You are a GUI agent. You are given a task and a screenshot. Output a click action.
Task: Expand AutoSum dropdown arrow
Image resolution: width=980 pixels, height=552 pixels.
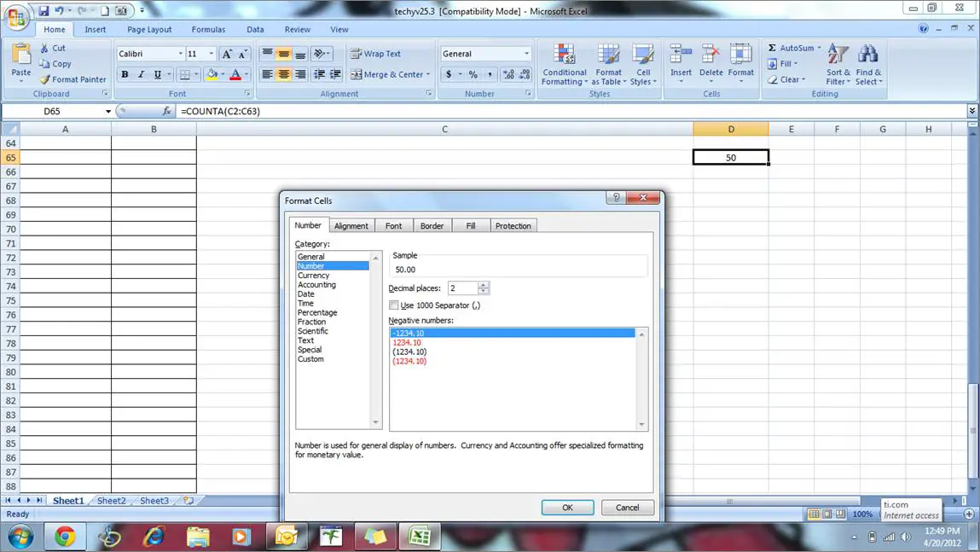(x=820, y=48)
